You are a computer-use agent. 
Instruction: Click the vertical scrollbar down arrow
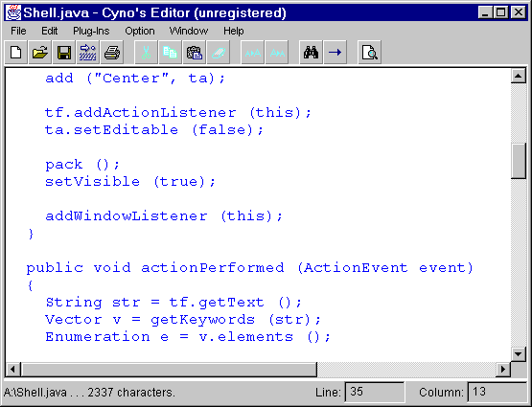518,354
